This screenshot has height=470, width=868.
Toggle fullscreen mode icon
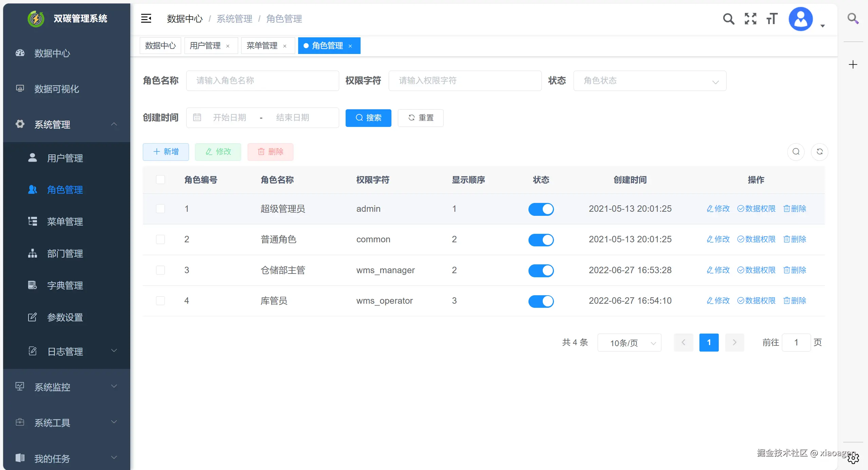750,19
